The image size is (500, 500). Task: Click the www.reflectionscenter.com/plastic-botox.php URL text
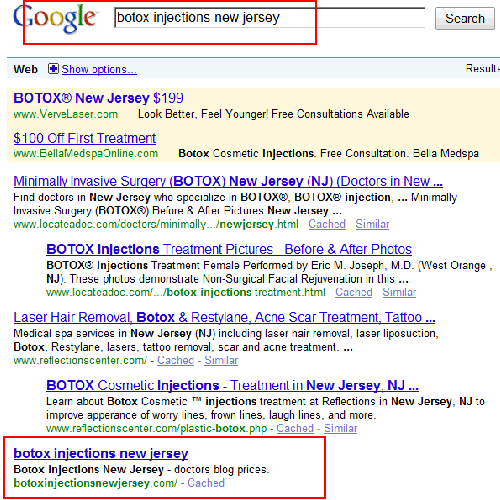click(x=157, y=428)
